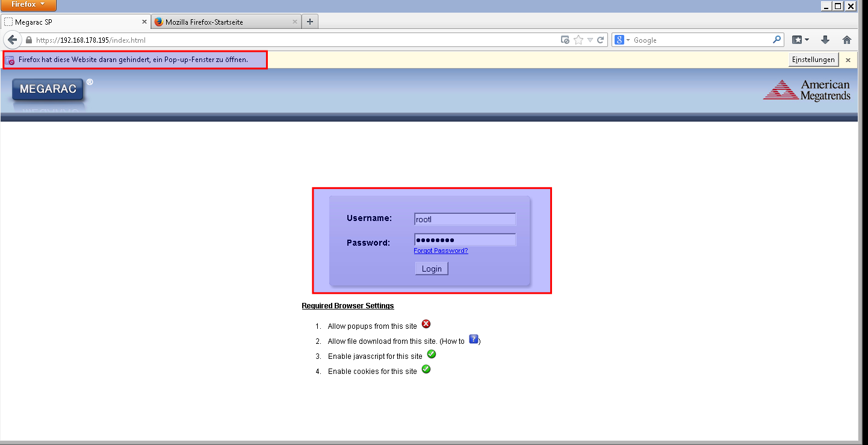Open the Firefox application menu
This screenshot has height=445, width=868.
click(x=28, y=5)
